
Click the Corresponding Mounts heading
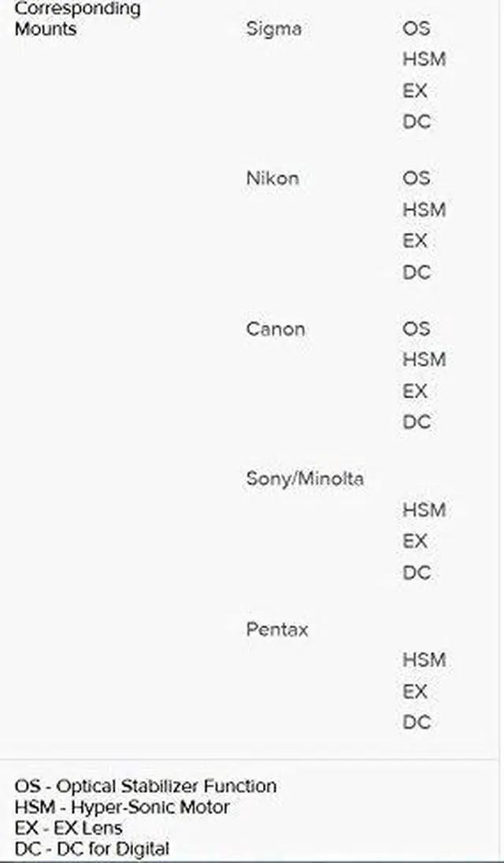77,18
